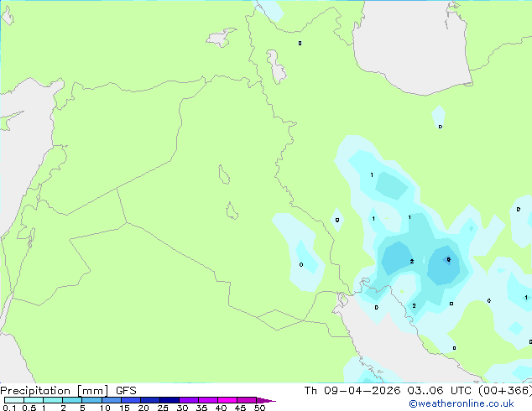The height and width of the screenshot is (411, 532).
Task: Click the legend tick label "20"
Action: click(143, 408)
